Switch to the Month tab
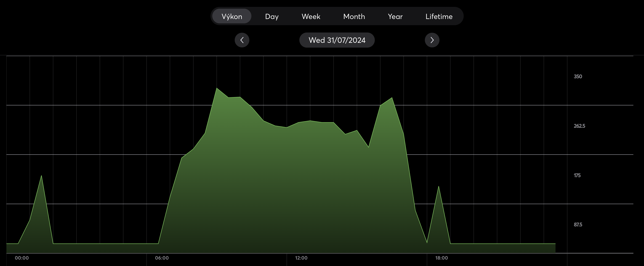This screenshot has width=644, height=266. (354, 16)
